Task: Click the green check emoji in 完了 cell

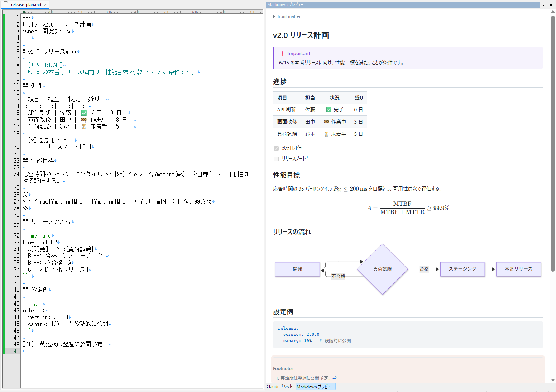Action: coord(329,110)
